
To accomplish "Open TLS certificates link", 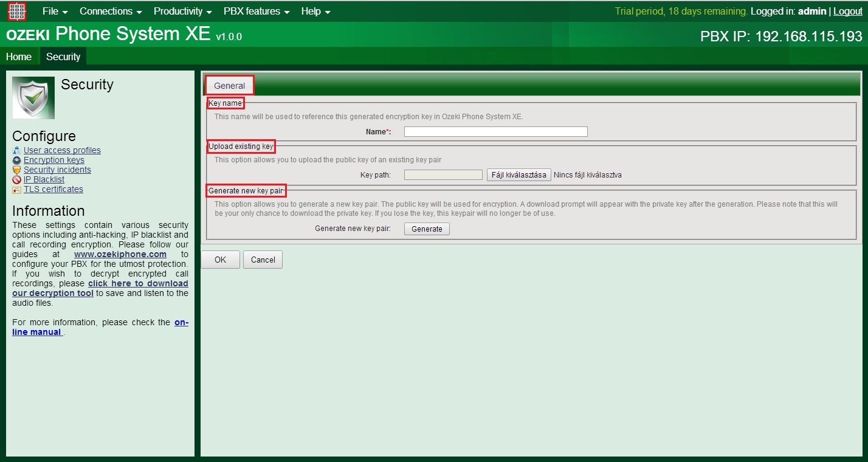I will pyautogui.click(x=53, y=189).
